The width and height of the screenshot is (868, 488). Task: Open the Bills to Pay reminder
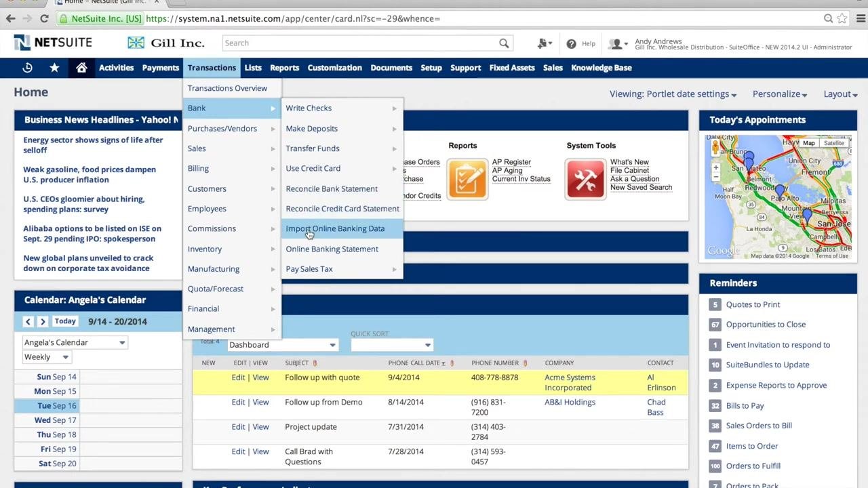pos(745,405)
